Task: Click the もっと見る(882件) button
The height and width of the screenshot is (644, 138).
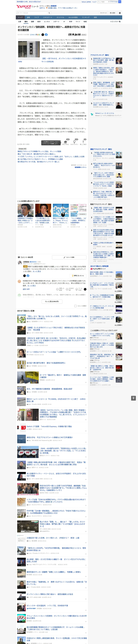Action: (x=52, y=301)
